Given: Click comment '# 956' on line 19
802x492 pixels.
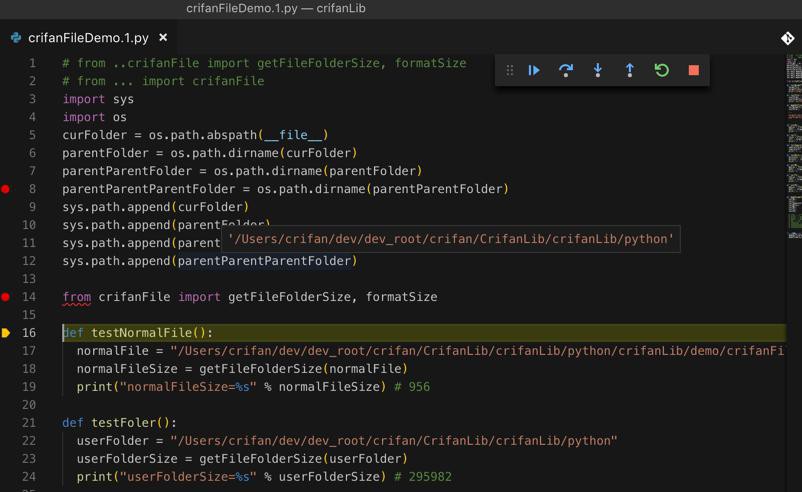Looking at the screenshot, I should (x=412, y=387).
